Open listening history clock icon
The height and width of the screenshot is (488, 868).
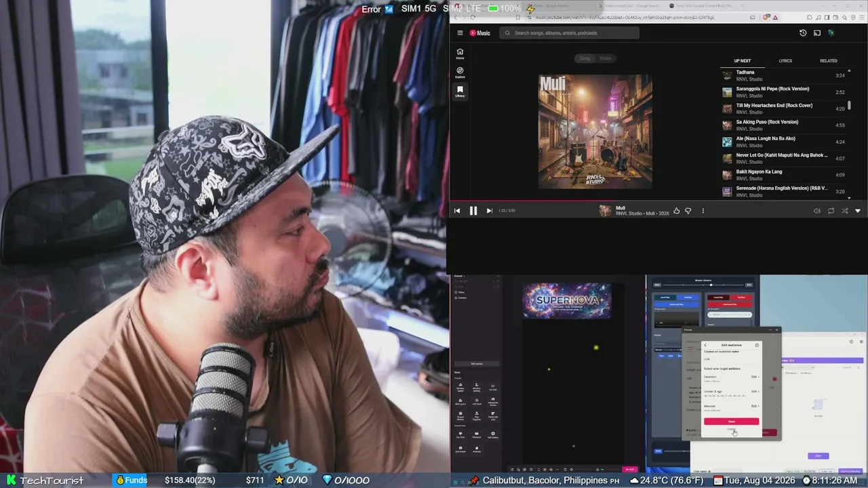[x=803, y=33]
